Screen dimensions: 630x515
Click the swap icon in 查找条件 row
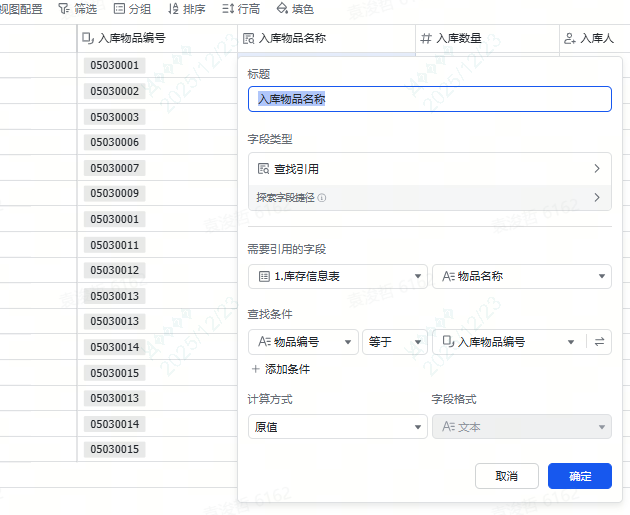(599, 342)
